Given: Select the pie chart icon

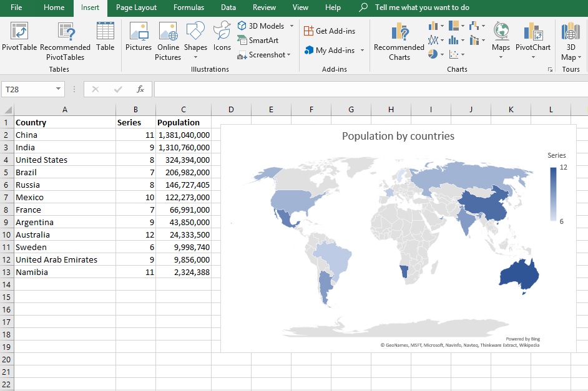Looking at the screenshot, I should point(433,54).
